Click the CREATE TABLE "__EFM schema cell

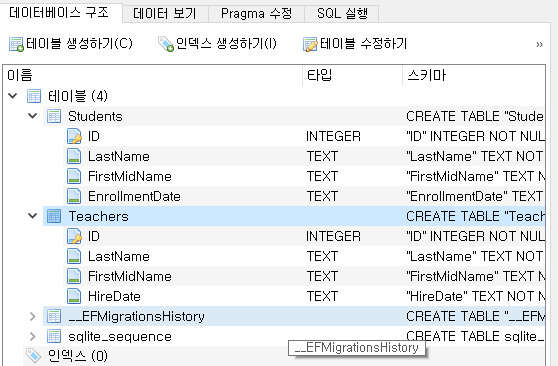(475, 317)
